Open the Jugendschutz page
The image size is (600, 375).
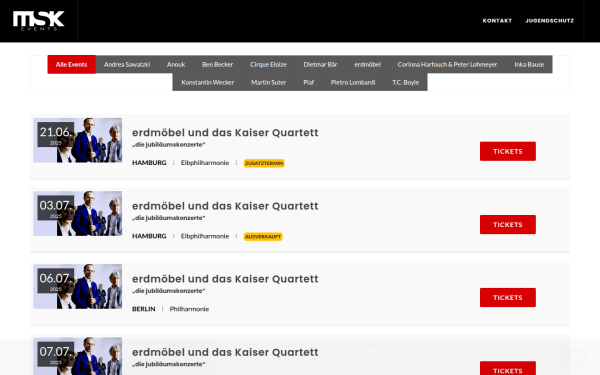pyautogui.click(x=549, y=21)
